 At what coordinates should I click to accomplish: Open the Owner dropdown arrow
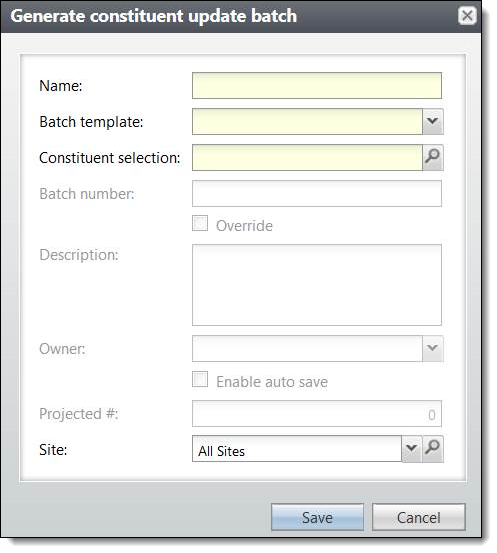coord(433,348)
